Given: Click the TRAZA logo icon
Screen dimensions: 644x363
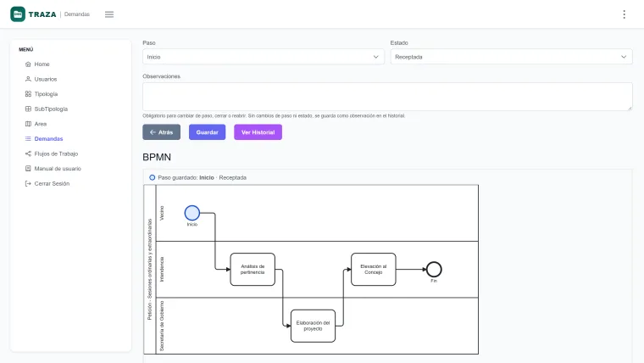Looking at the screenshot, I should 18,14.
